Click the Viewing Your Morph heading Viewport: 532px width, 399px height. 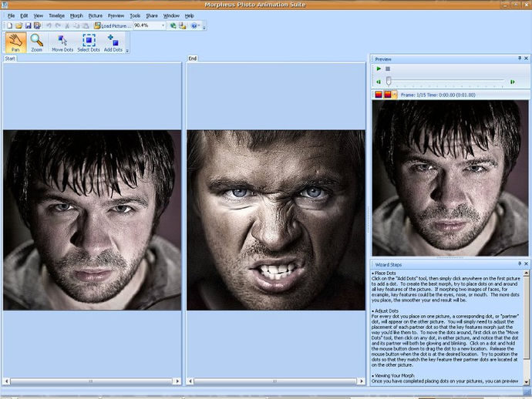[x=393, y=376]
